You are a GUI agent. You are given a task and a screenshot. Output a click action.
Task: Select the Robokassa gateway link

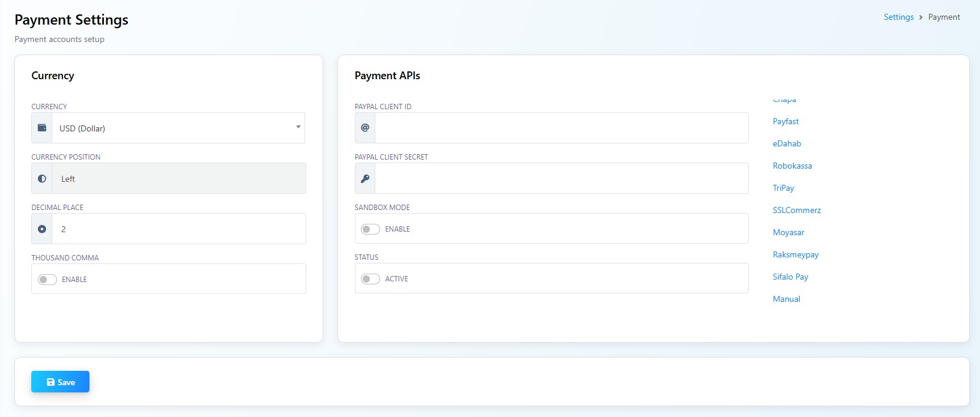pyautogui.click(x=792, y=166)
